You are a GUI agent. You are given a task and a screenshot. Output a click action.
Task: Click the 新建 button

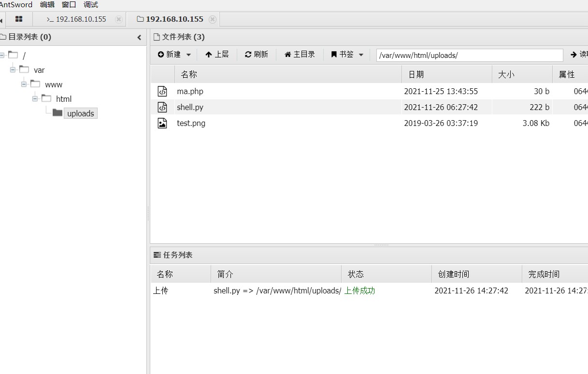pos(170,55)
